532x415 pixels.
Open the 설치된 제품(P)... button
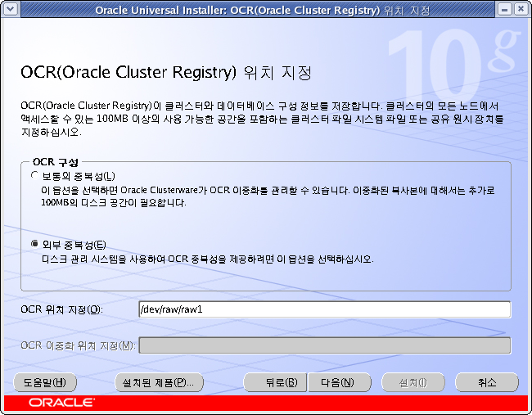159,382
